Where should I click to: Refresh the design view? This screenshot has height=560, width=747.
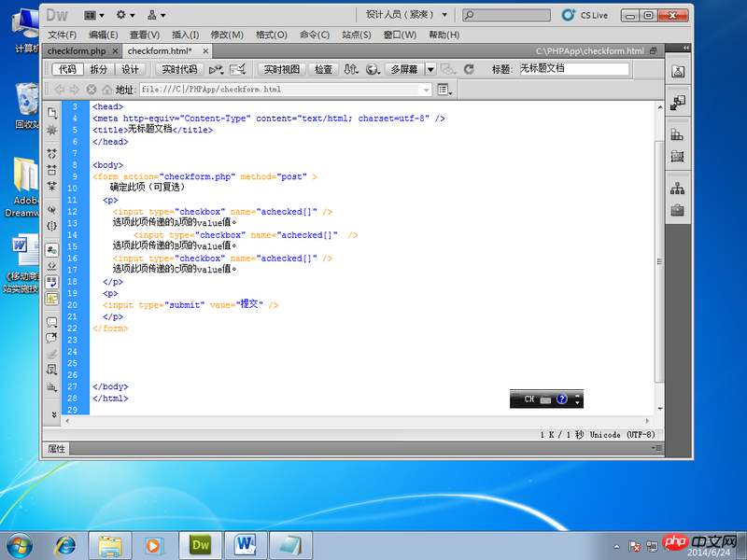point(469,69)
